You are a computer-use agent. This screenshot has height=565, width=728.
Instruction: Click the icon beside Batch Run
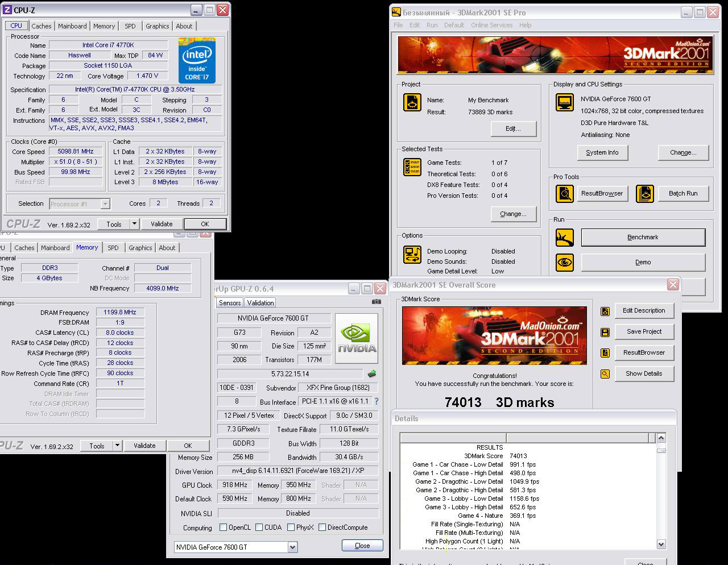click(x=645, y=194)
